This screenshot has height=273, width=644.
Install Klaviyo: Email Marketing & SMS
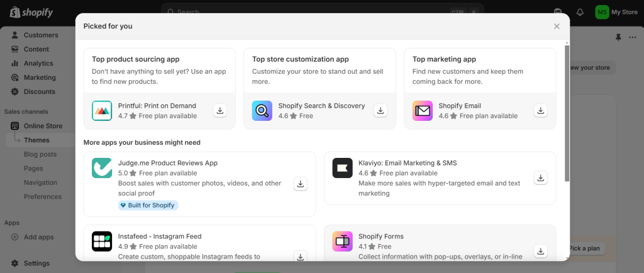(540, 178)
